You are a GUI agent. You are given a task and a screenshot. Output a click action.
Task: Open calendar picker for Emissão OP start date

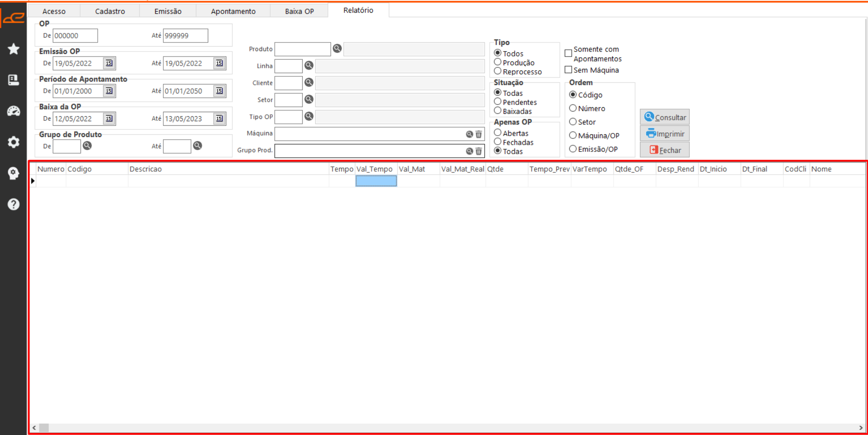coord(109,63)
